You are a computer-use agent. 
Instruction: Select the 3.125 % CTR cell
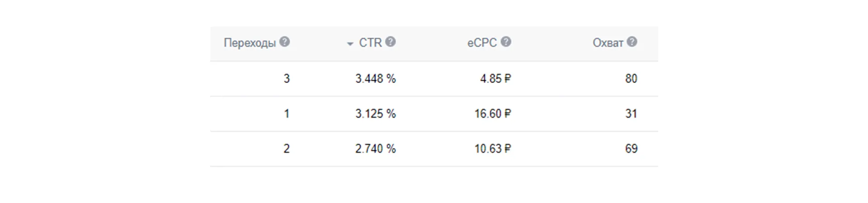coord(375,114)
